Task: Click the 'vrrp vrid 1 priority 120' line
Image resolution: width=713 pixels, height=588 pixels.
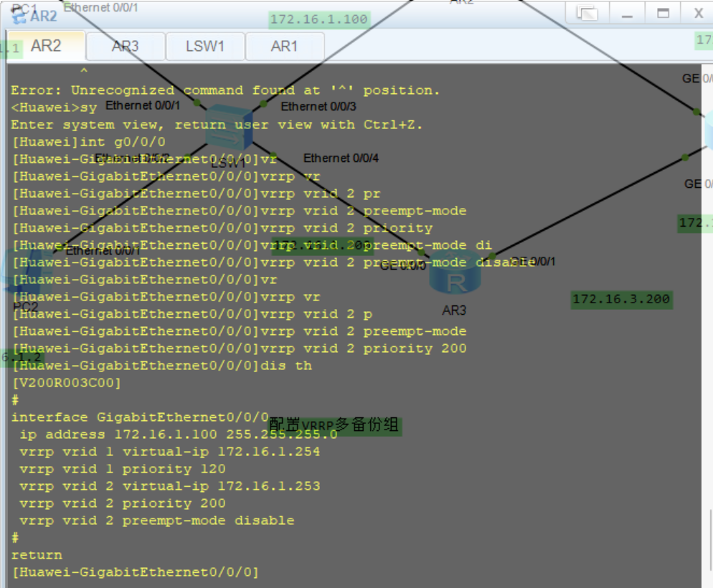Action: point(123,469)
